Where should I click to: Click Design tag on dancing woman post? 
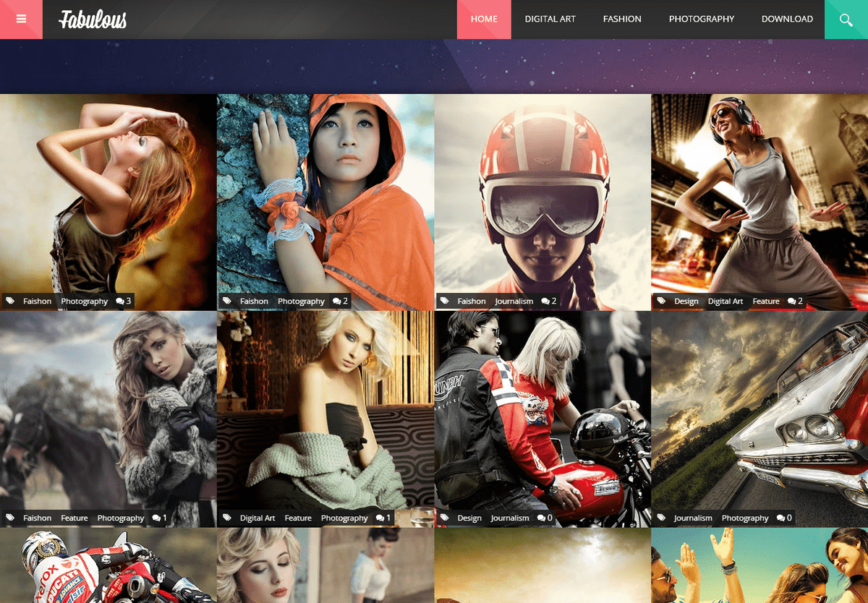[x=686, y=301]
